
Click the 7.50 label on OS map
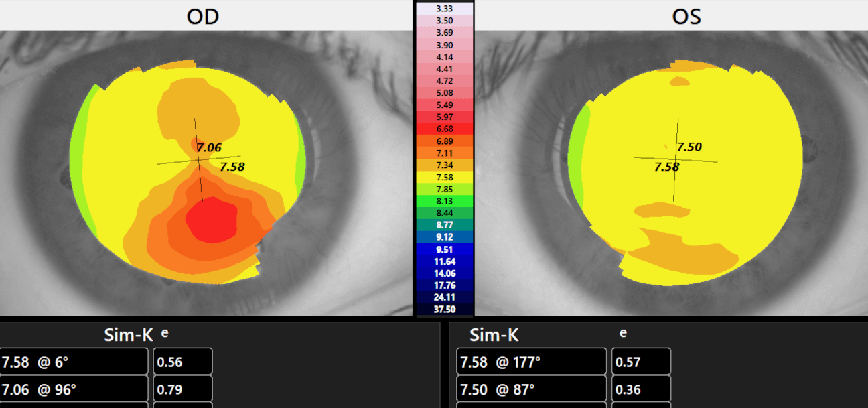[689, 147]
